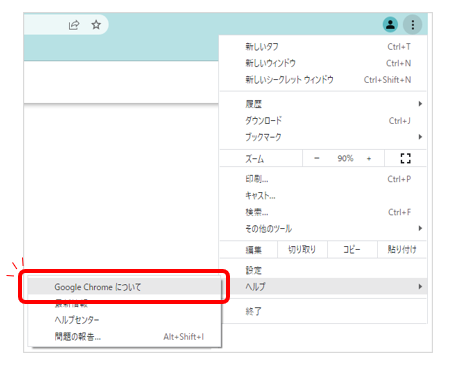Open ヘルプセンター from help submenu
Screen dimensions: 452x369
click(124, 320)
